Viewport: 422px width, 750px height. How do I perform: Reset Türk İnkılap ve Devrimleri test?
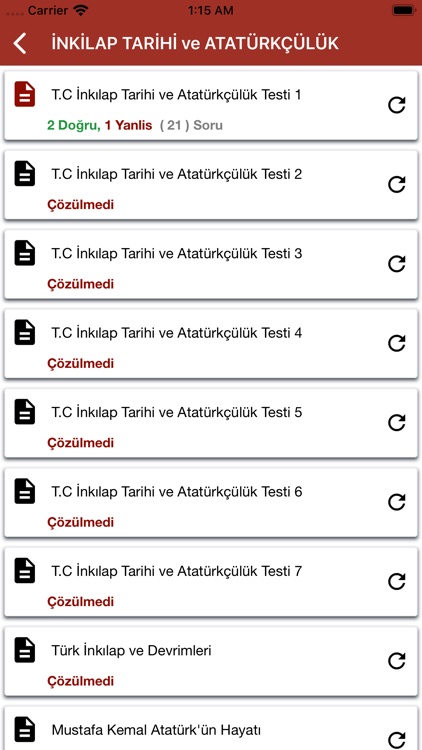point(397,661)
